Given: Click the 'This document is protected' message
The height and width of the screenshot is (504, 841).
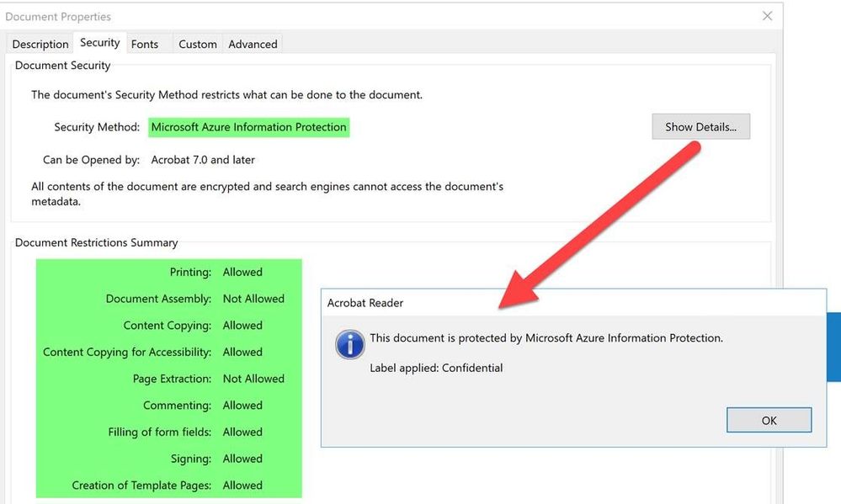Looking at the screenshot, I should pos(546,337).
